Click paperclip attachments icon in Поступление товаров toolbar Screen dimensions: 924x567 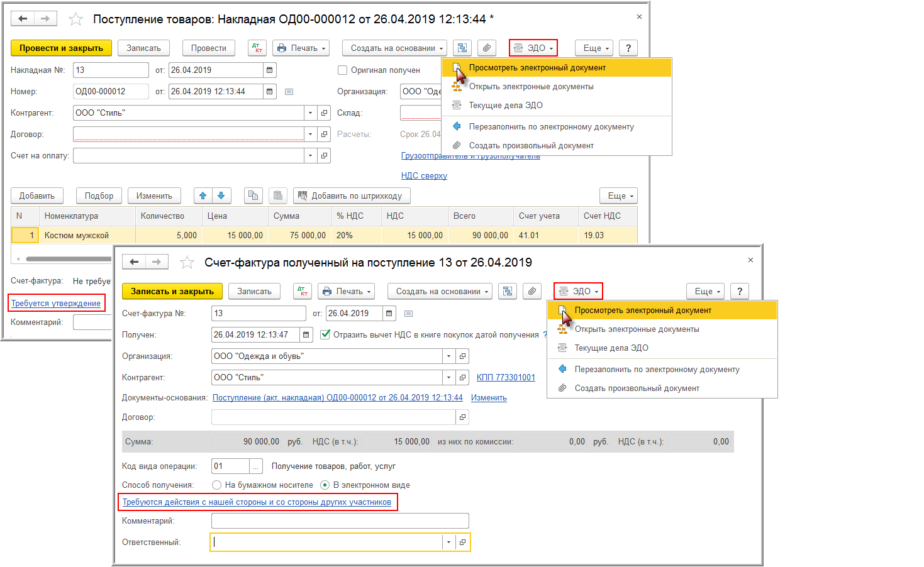(x=487, y=48)
